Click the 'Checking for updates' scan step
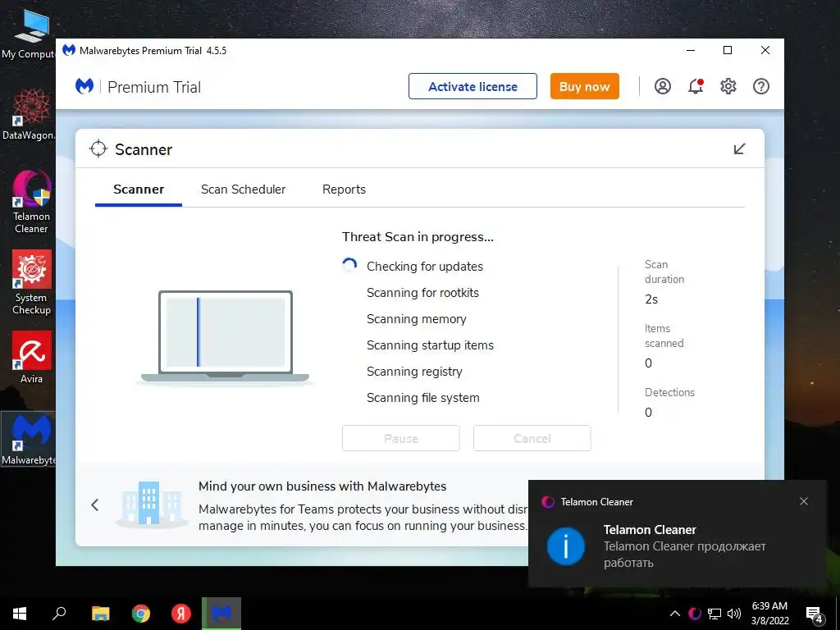Viewport: 840px width, 630px height. (425, 267)
